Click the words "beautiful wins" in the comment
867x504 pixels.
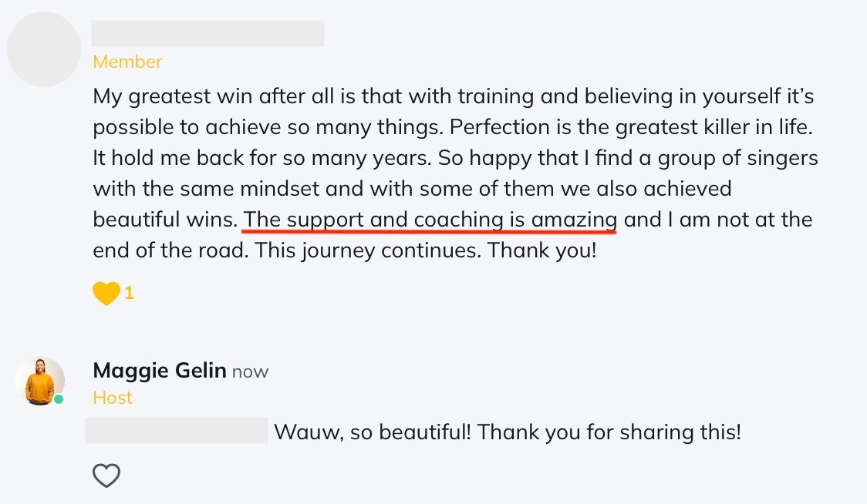tap(164, 220)
